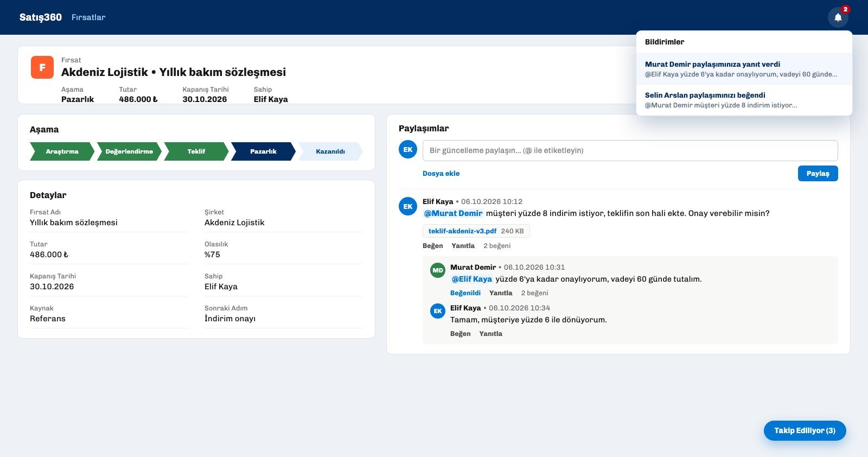Click Kapanış Tarihi 30.10.2026 in the header
Viewport: 868px width, 457px height.
click(205, 99)
